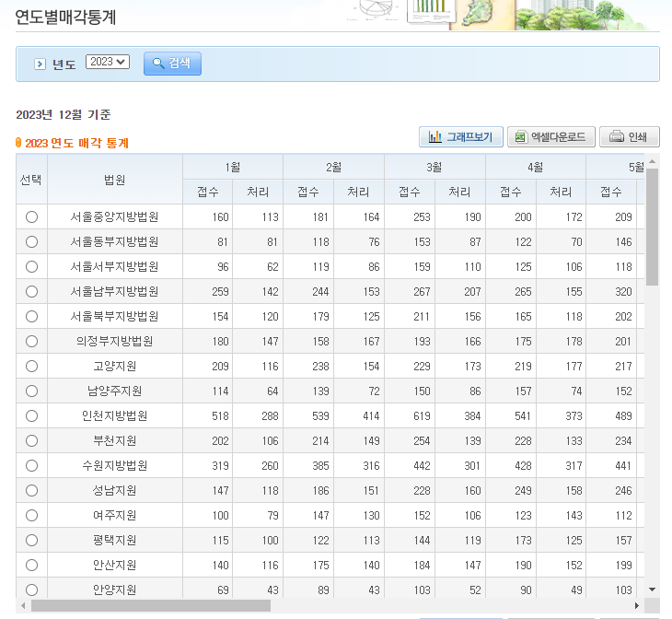
Task: Click the spreadsheet icon on 엑셀다운로드
Action: [x=520, y=137]
